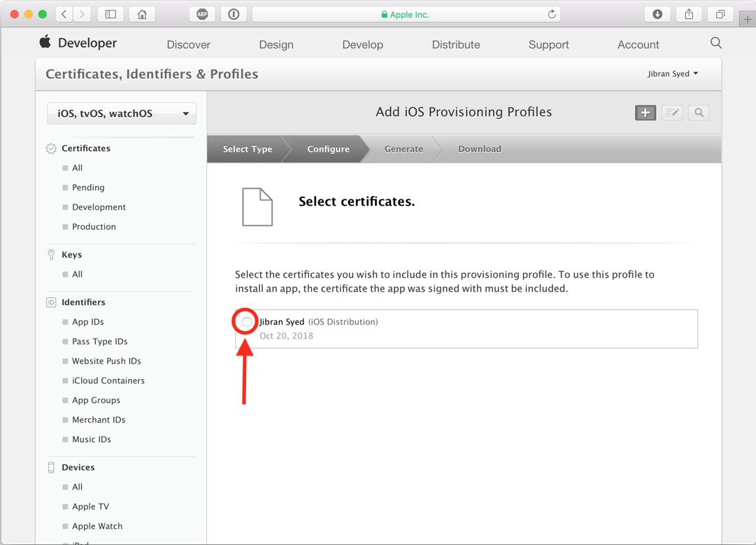Open All under Certificates
This screenshot has width=756, height=545.
click(x=77, y=168)
